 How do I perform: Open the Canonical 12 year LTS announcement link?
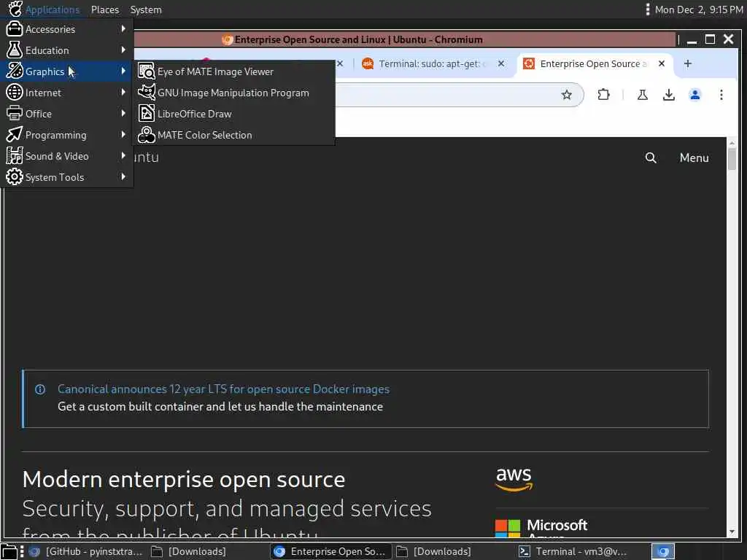(223, 389)
